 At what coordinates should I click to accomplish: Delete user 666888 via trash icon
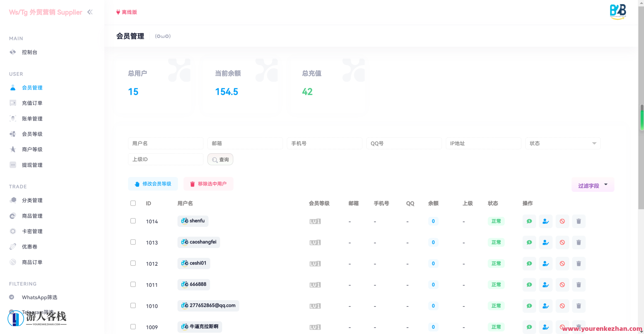[x=579, y=285]
